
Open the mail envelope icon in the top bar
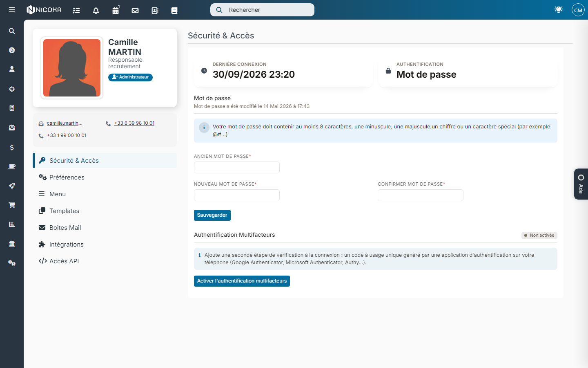(x=135, y=11)
